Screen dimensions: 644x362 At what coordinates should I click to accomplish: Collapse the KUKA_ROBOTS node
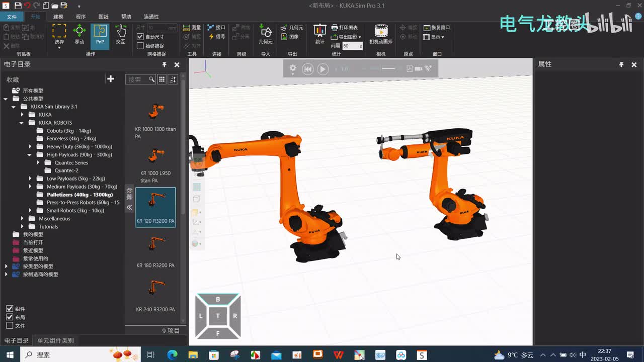click(22, 123)
